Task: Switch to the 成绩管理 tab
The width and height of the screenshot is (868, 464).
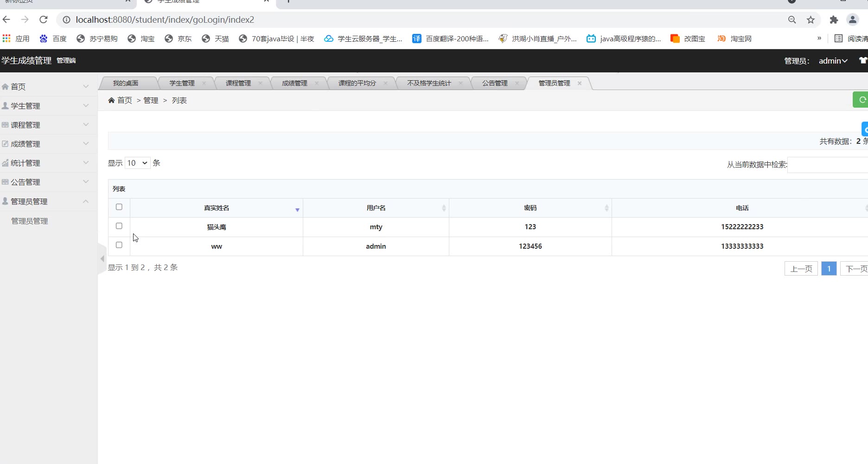Action: [x=294, y=84]
